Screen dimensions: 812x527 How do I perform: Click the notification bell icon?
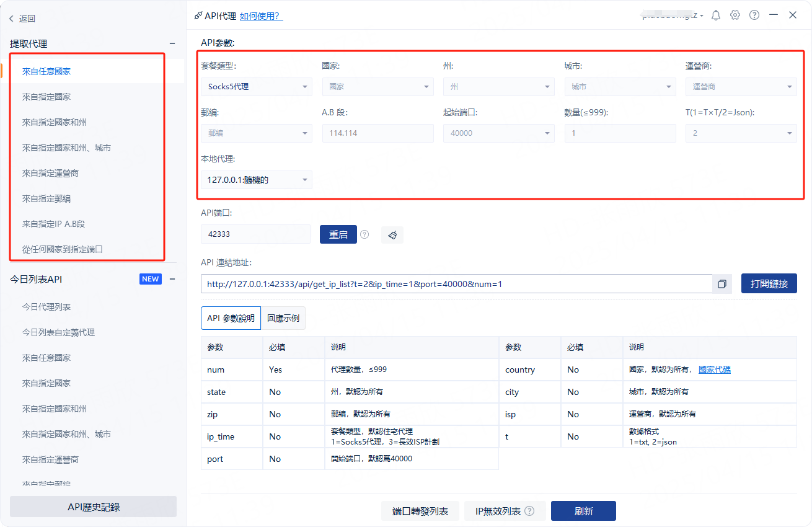(716, 15)
